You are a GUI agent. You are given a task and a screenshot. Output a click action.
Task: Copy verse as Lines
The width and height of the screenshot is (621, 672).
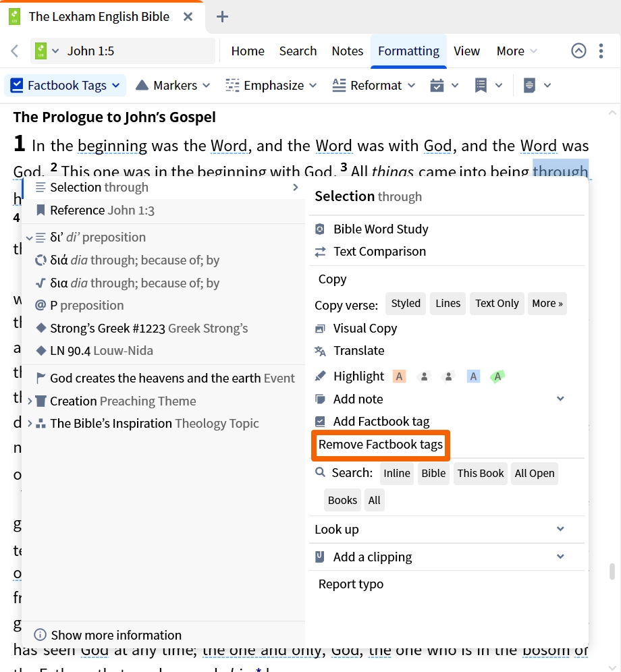pyautogui.click(x=448, y=304)
